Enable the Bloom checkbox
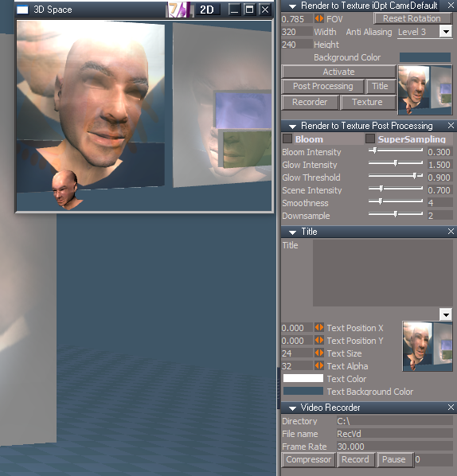The image size is (457, 476). point(287,139)
